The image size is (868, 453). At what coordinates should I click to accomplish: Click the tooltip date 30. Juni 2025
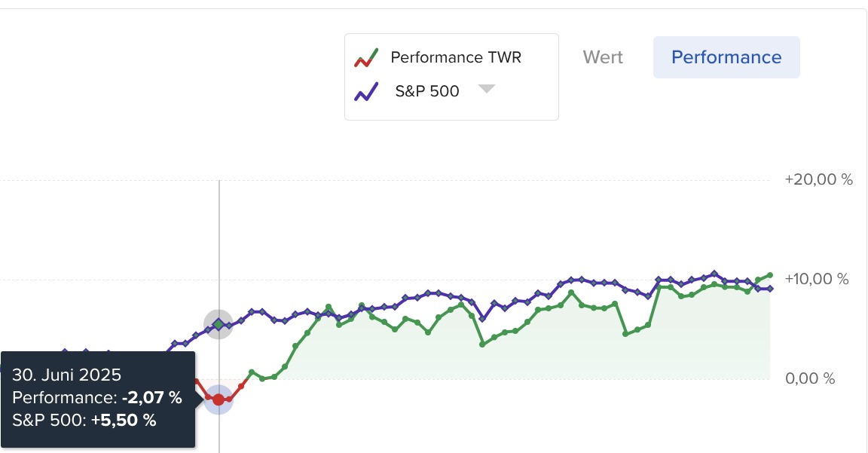[x=67, y=375]
